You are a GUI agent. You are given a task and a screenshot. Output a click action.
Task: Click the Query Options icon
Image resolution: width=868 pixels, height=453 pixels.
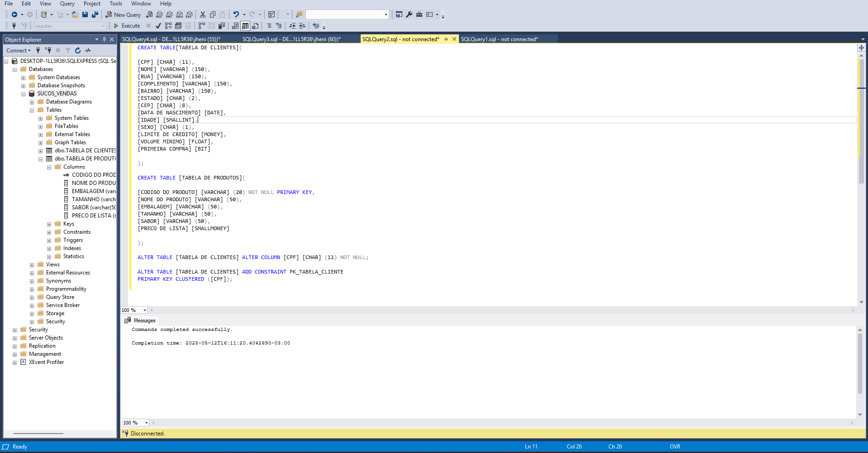tap(178, 26)
